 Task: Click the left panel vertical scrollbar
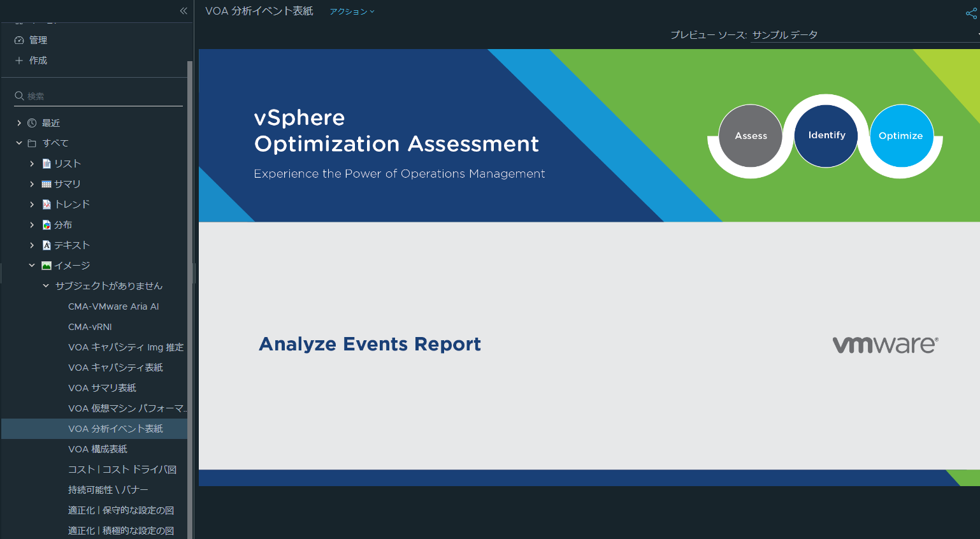click(x=190, y=299)
